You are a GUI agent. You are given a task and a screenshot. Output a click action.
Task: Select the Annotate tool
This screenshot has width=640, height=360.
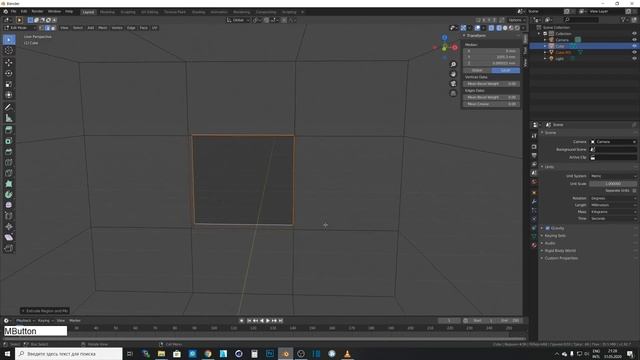pyautogui.click(x=9, y=107)
